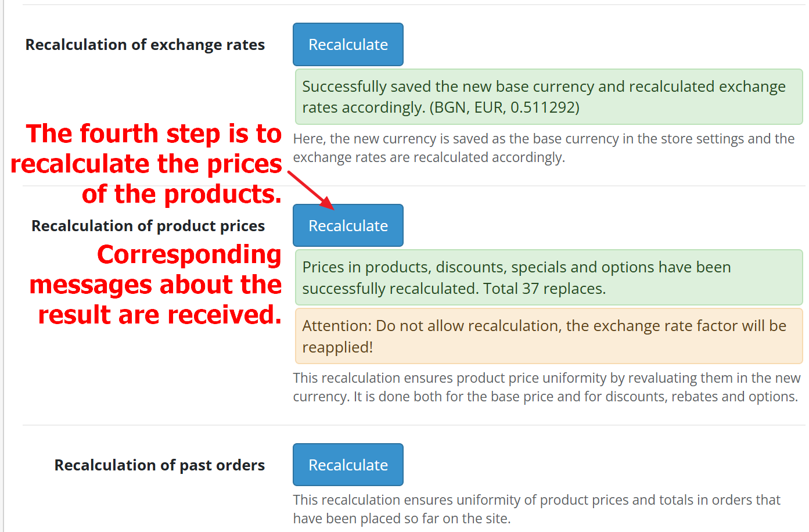Select the "Recalculation of past orders" label
The image size is (809, 532).
160,465
